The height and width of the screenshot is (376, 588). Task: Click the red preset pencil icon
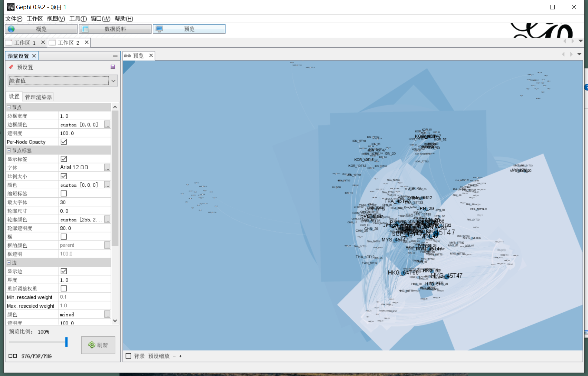pos(11,67)
